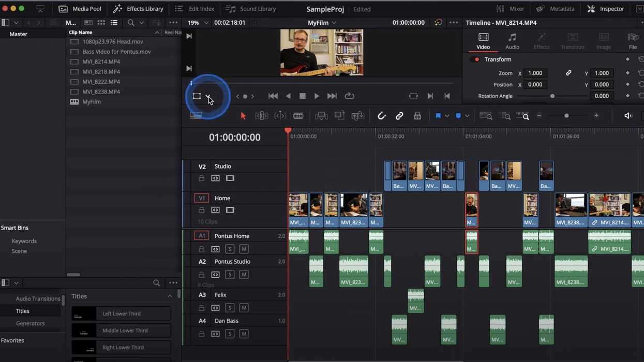644x362 pixels.
Task: Click the viewer scrubber bar
Action: coord(321,83)
